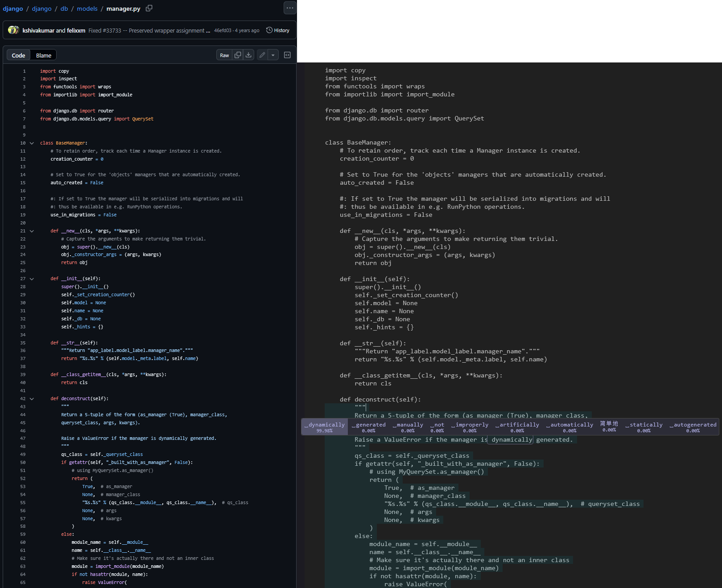Screen dimensions: 722x588
Task: Choose the '简单地' token candidate
Action: tap(609, 427)
